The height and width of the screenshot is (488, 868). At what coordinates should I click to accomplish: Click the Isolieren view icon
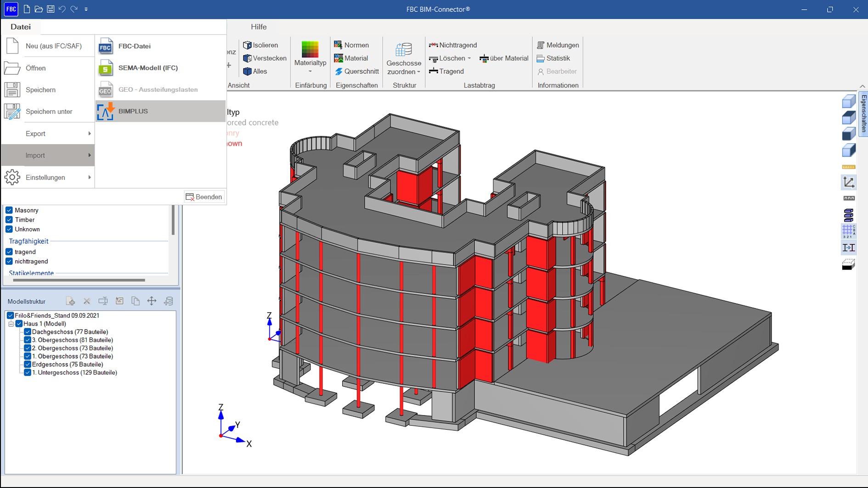point(248,45)
